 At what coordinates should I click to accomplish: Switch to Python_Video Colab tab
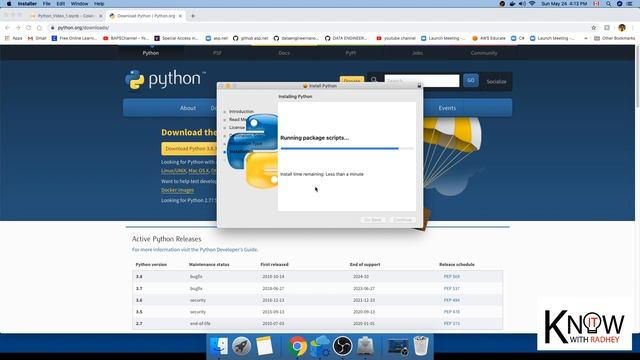pyautogui.click(x=67, y=16)
